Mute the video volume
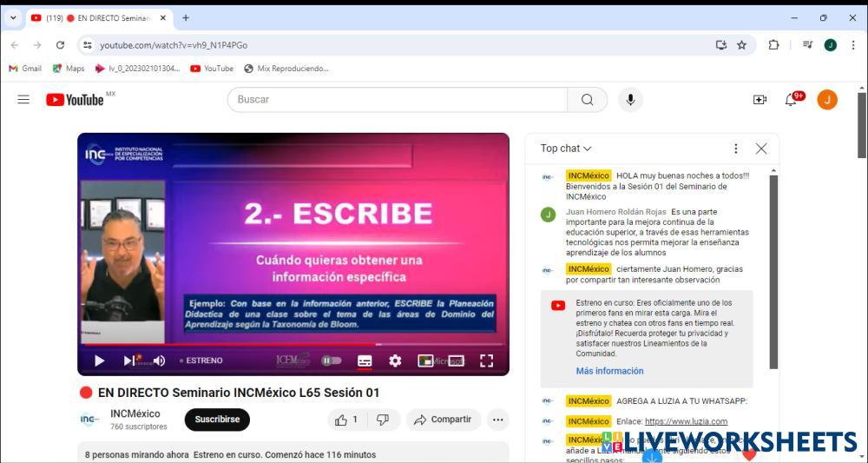Screen dimensions: 868x463 pos(159,360)
